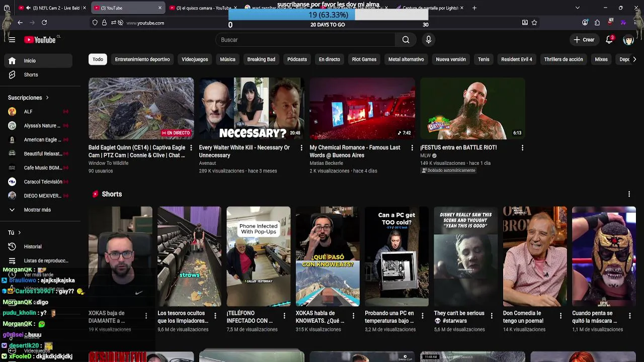This screenshot has width=644, height=362.
Task: Open the account avatar menu
Action: pyautogui.click(x=628, y=40)
